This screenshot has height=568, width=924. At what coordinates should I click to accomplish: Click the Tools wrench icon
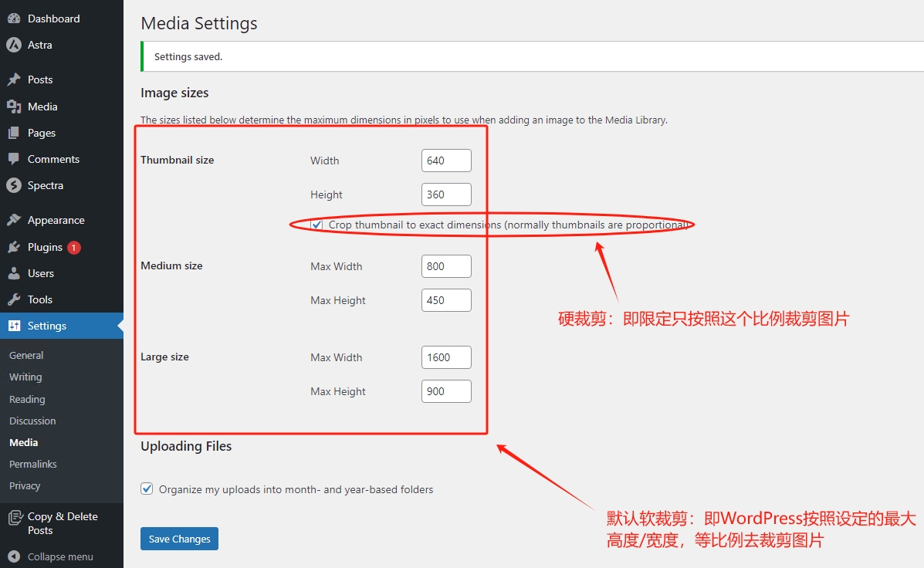[14, 300]
